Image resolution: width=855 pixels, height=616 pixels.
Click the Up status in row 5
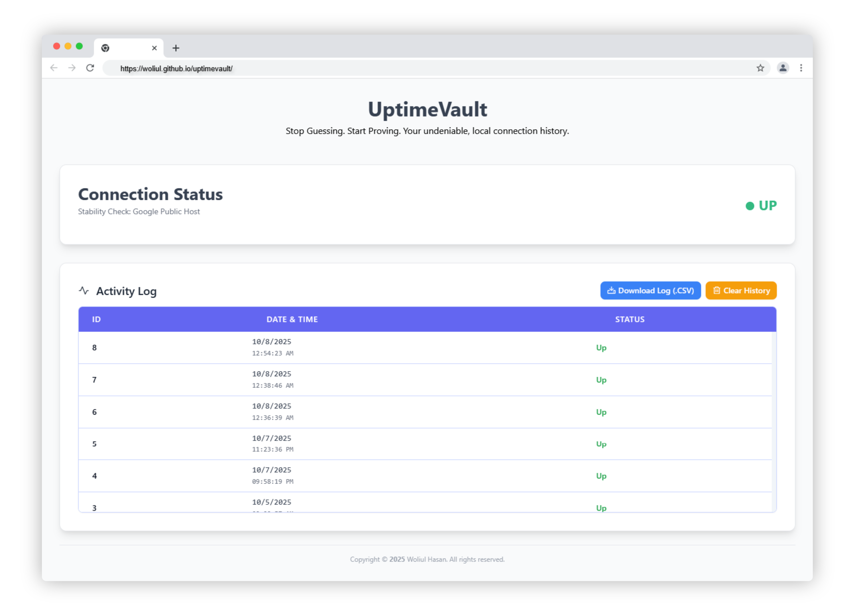pos(601,444)
